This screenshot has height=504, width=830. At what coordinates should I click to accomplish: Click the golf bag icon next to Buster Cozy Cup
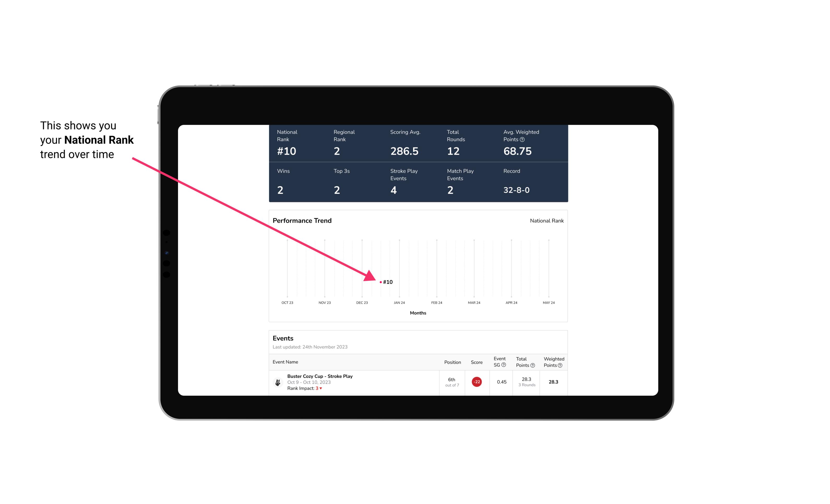coord(278,381)
